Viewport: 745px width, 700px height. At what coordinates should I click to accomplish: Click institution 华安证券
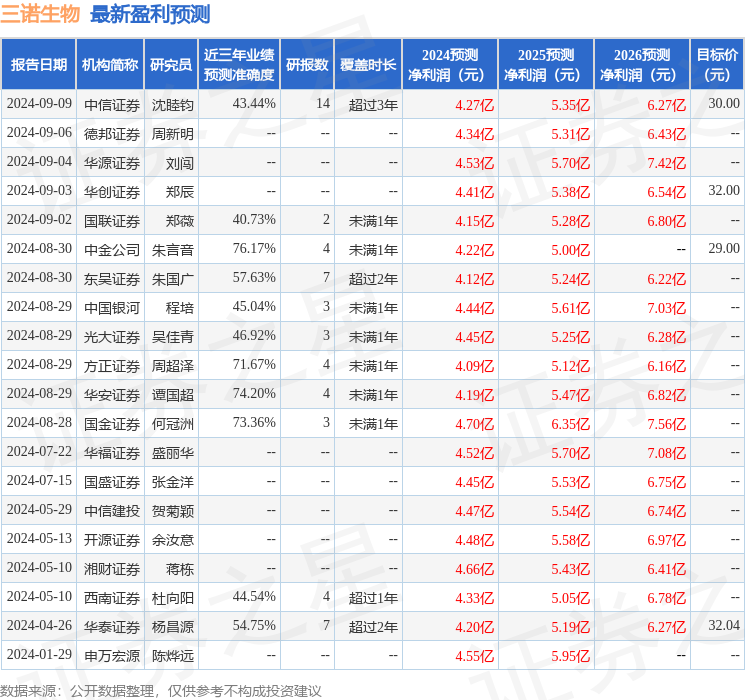[112, 395]
